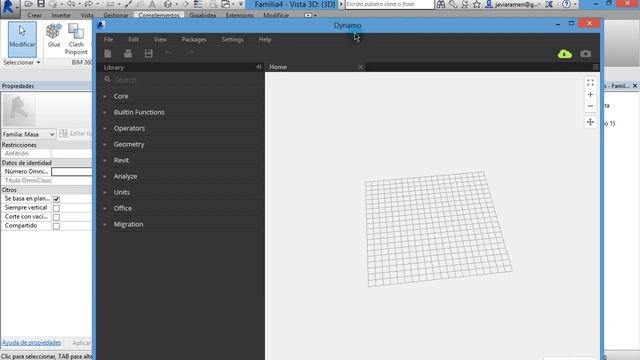The height and width of the screenshot is (360, 640).
Task: Switch to Revit Crear ribbon tab
Action: (x=34, y=15)
